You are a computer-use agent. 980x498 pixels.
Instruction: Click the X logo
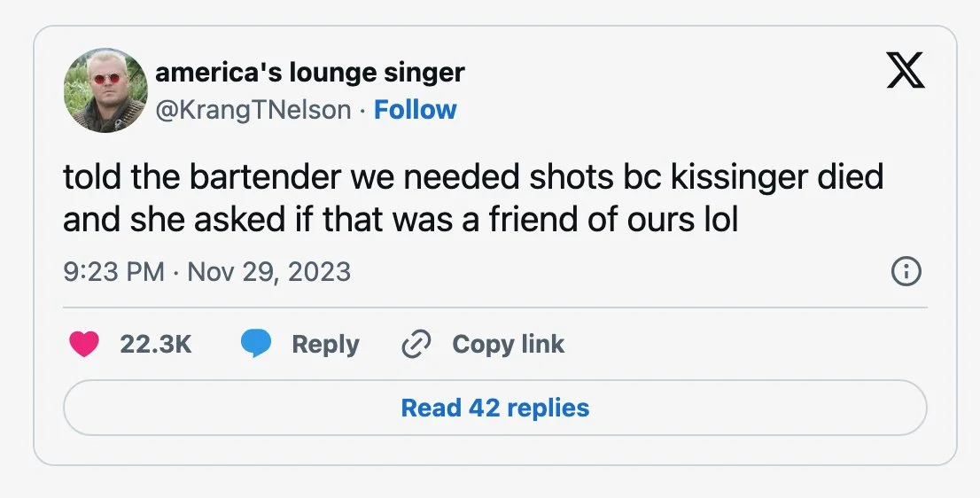[906, 71]
